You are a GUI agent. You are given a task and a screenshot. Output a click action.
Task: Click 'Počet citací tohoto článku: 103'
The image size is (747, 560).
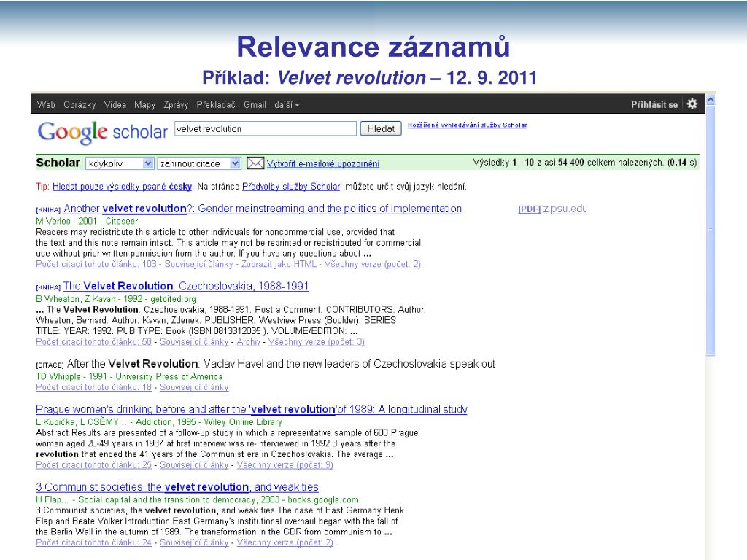(x=96, y=264)
